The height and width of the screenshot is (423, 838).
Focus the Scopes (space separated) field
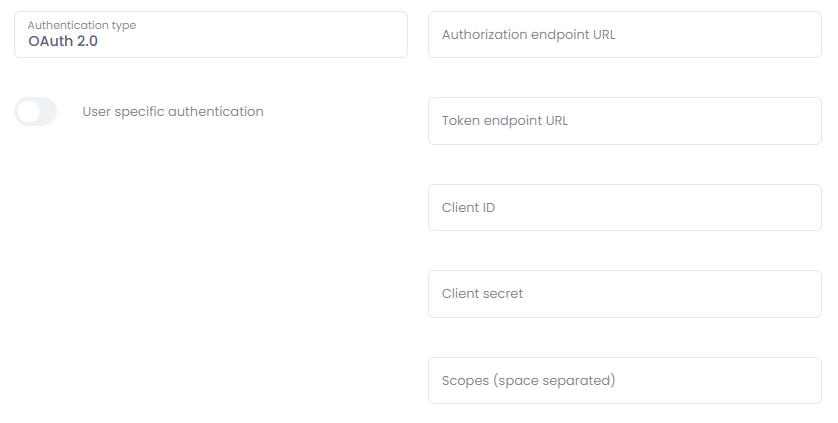624,381
